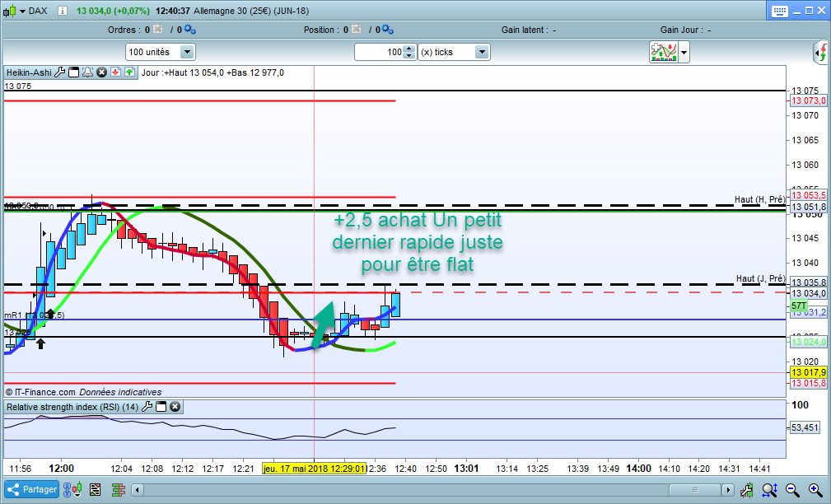Click the yellow 'jeu. 17 mai 2018 12:29:01' timestamp
The image size is (831, 504).
(314, 469)
